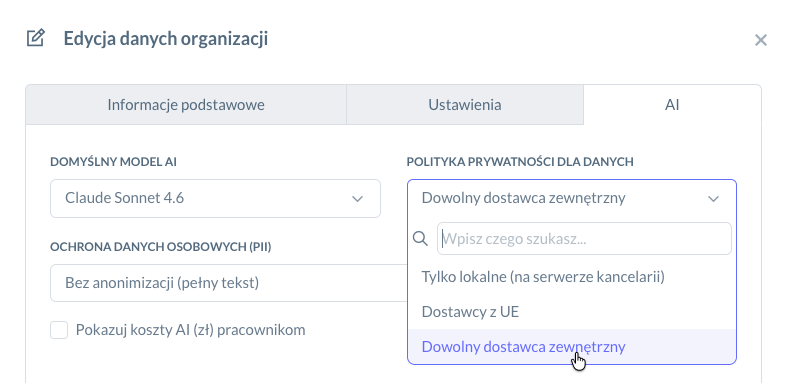The image size is (801, 383).
Task: Click the Polityka prywatności dla danych label
Action: click(x=520, y=162)
